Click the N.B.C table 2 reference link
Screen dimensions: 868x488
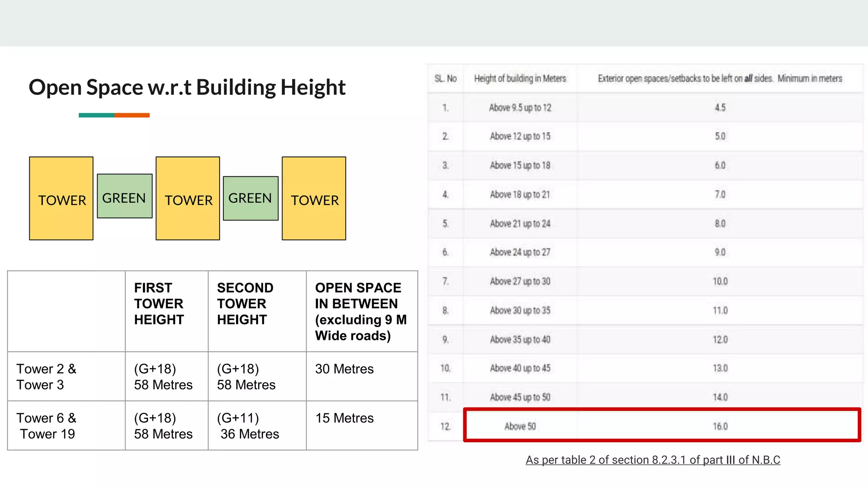[653, 460]
